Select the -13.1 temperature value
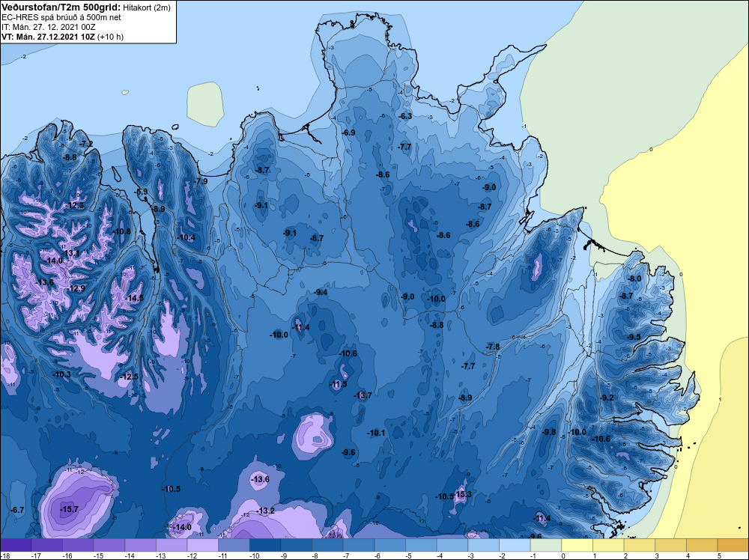Image resolution: width=749 pixels, height=560 pixels. [x=70, y=253]
